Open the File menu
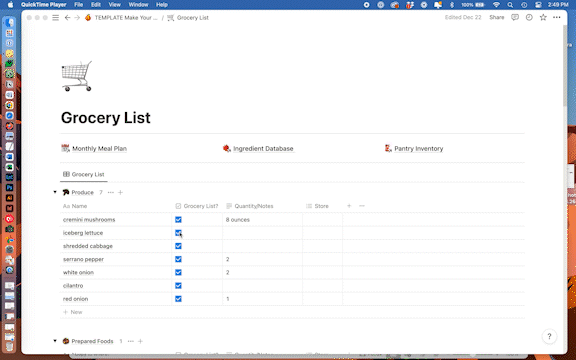The height and width of the screenshot is (360, 576). coord(79,5)
